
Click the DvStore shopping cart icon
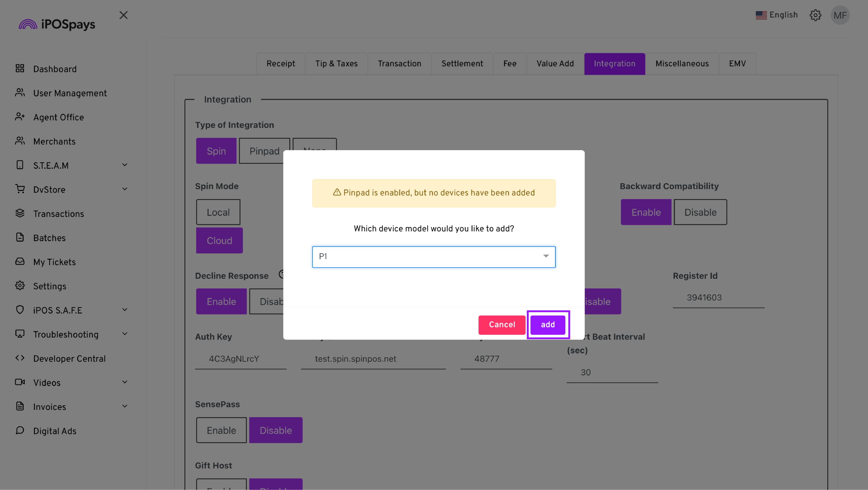[x=20, y=189]
